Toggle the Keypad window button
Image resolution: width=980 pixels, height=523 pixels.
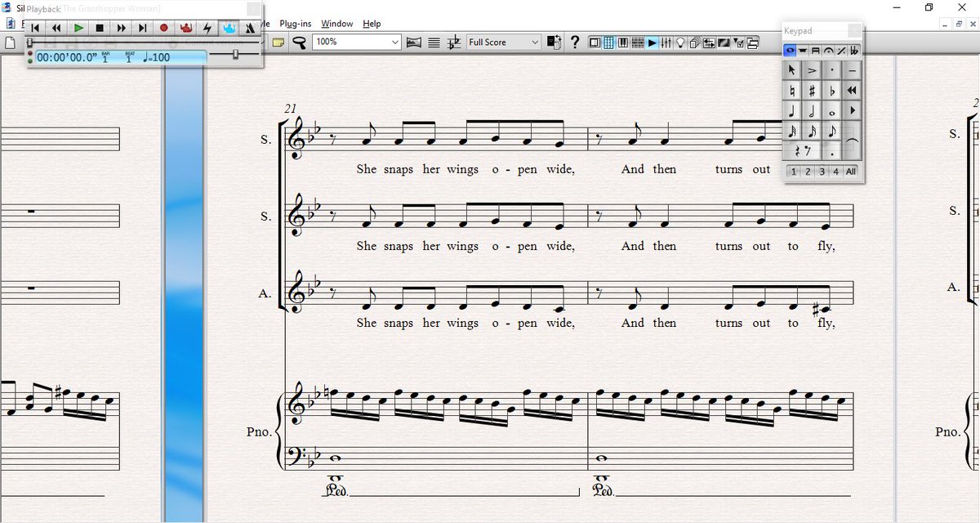(x=608, y=42)
